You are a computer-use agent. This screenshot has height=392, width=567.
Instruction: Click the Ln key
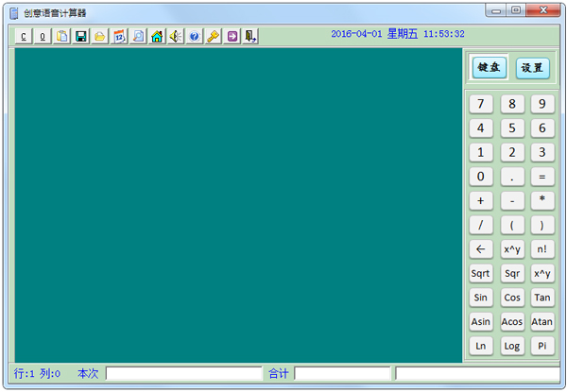(x=481, y=346)
